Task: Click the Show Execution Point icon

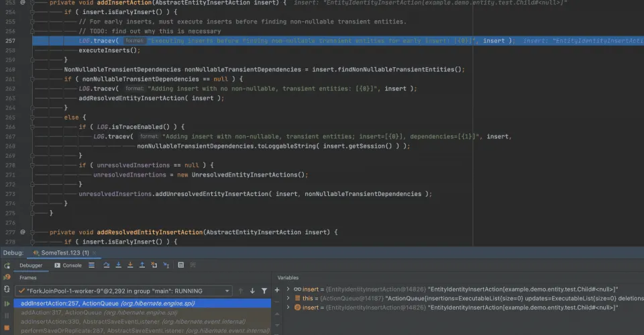Action: point(92,265)
